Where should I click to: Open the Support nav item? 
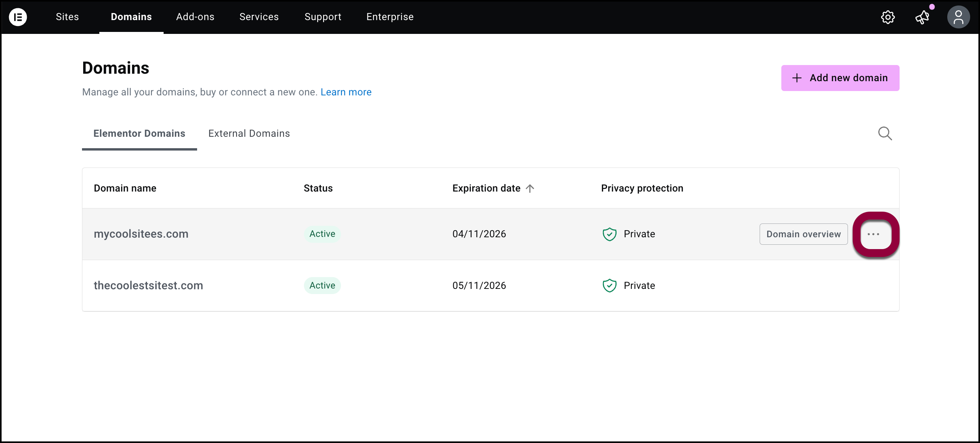coord(323,17)
